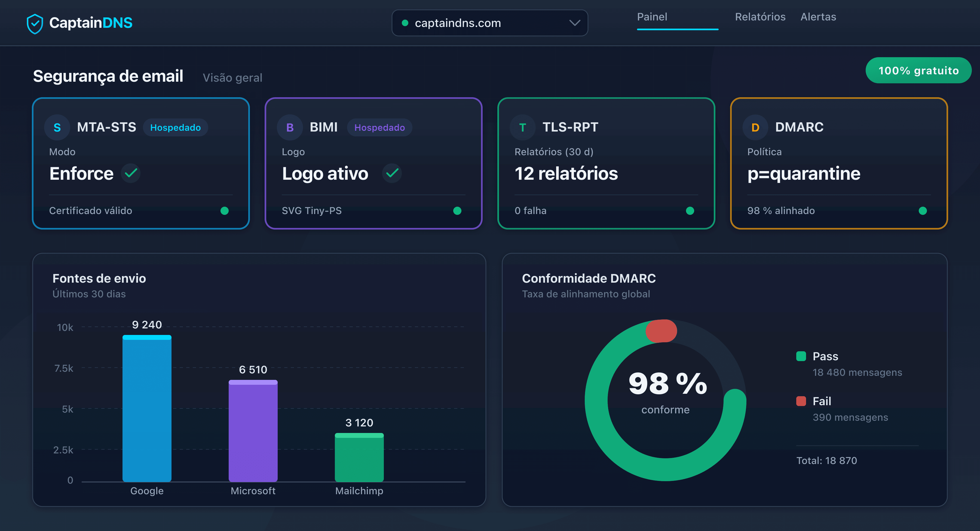Toggle the 98 % alinhado status indicator
Image resolution: width=980 pixels, height=531 pixels.
coord(923,210)
